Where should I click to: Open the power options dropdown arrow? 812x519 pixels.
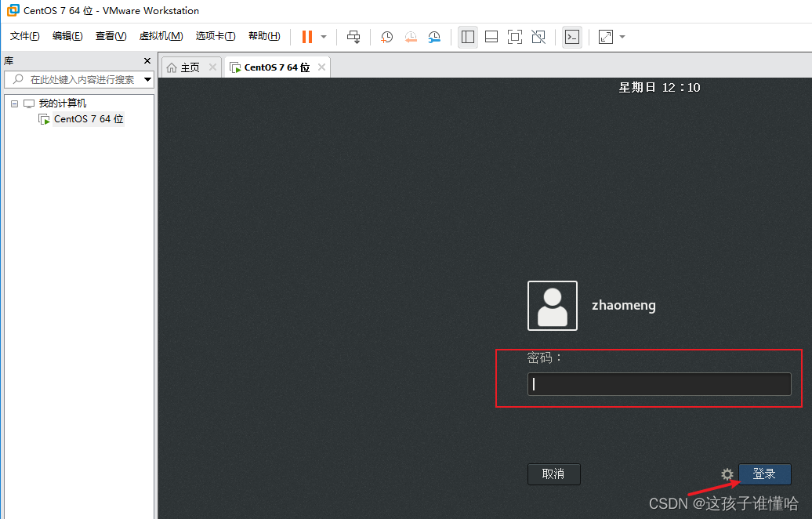(x=324, y=37)
